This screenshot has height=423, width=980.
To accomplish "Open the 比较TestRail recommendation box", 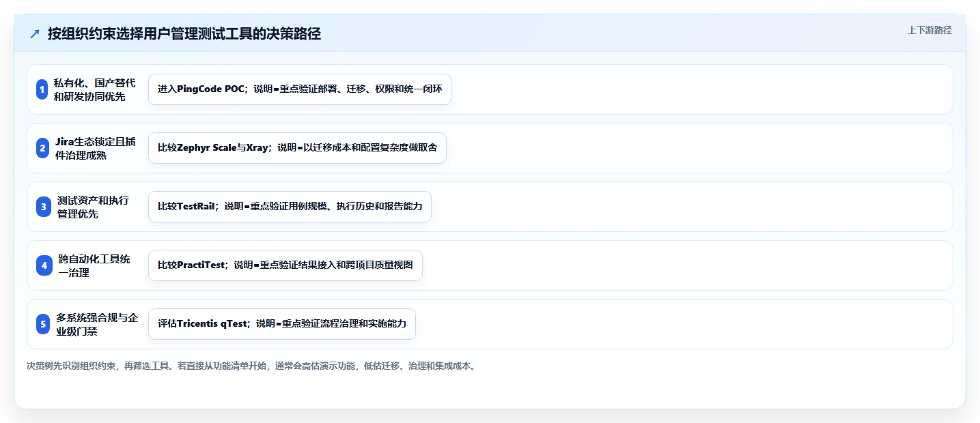I will click(x=290, y=207).
